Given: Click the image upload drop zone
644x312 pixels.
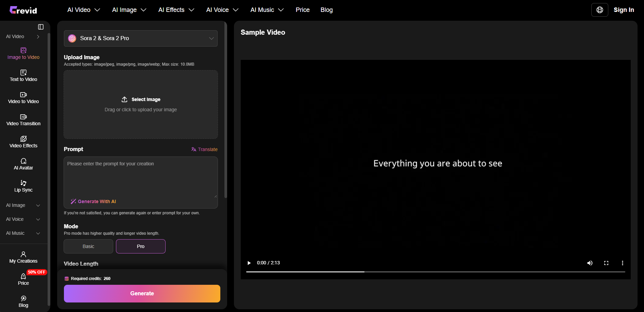Looking at the screenshot, I should click(141, 104).
